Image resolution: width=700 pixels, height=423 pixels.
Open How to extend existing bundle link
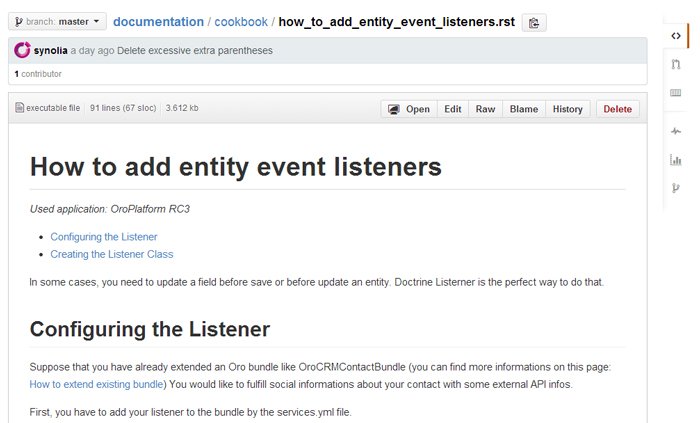(x=97, y=384)
